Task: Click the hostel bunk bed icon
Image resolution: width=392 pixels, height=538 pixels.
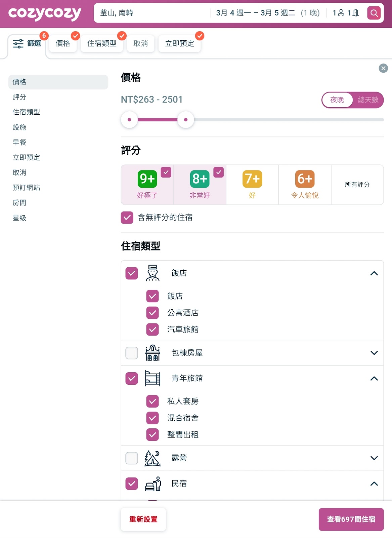Action: pyautogui.click(x=153, y=378)
